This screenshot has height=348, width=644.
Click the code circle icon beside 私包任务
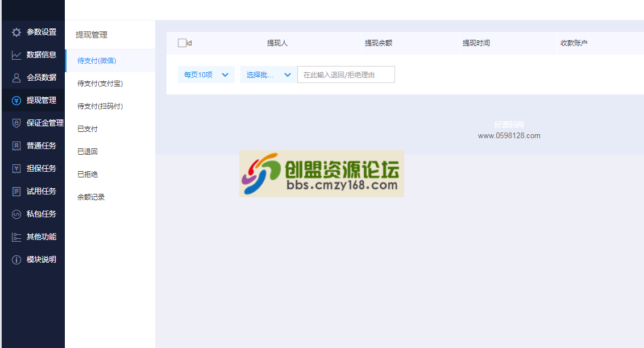coord(16,214)
